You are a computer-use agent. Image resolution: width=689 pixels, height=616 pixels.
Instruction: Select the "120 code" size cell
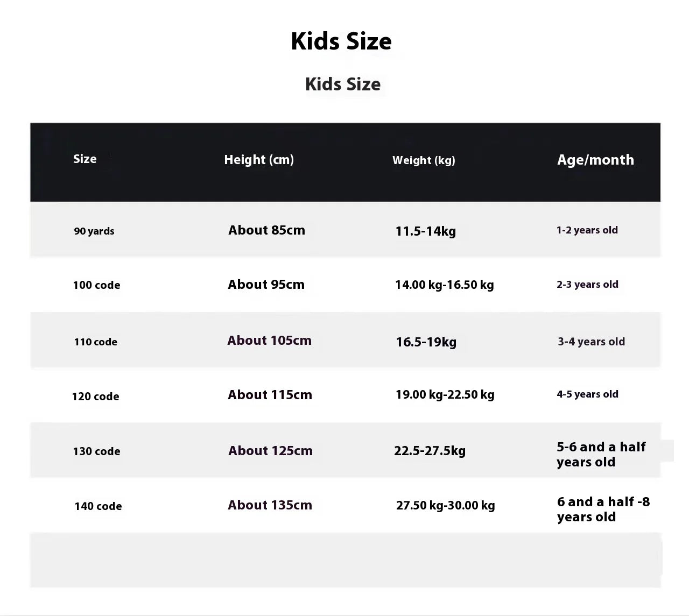[95, 396]
